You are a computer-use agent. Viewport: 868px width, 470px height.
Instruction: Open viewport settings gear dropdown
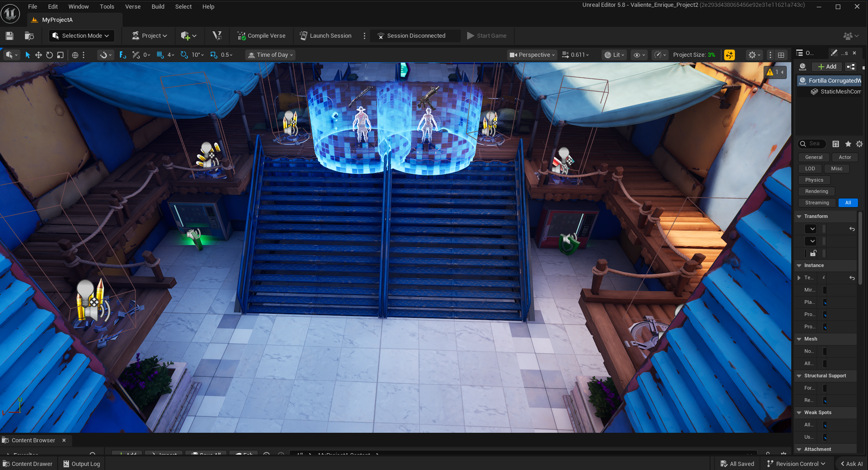click(755, 55)
